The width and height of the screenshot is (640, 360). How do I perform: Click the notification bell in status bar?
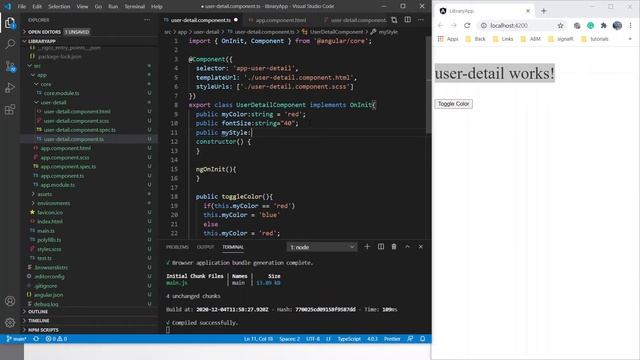click(x=423, y=339)
